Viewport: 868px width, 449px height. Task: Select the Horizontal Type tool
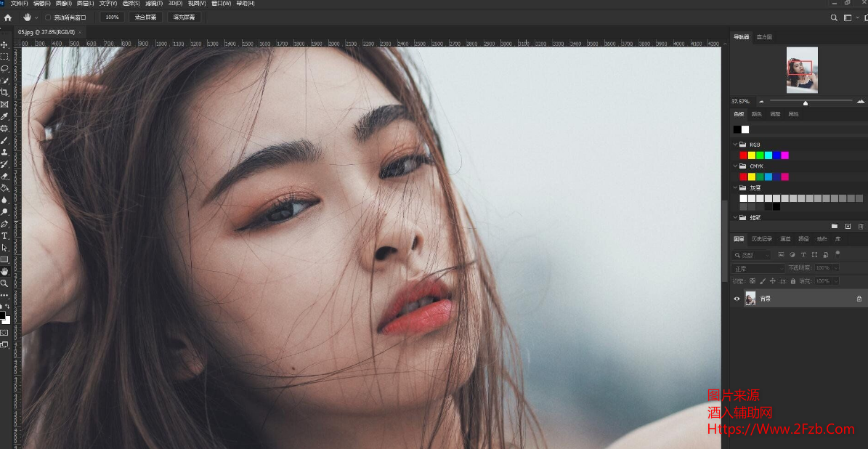pyautogui.click(x=4, y=235)
